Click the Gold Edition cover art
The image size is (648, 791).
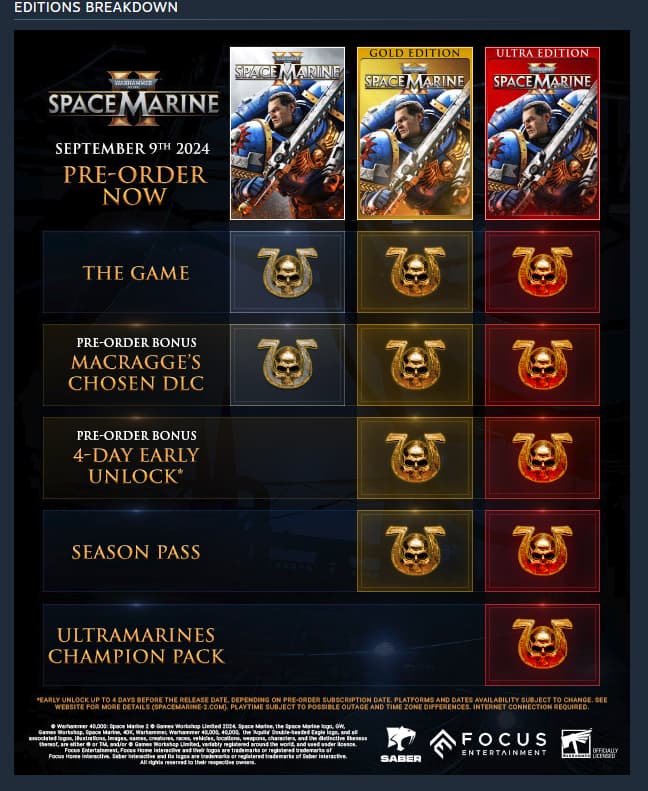pyautogui.click(x=415, y=133)
